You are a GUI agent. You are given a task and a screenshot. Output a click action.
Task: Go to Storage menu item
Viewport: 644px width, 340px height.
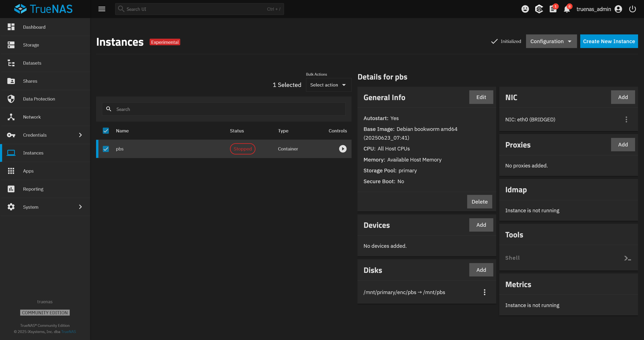point(45,45)
